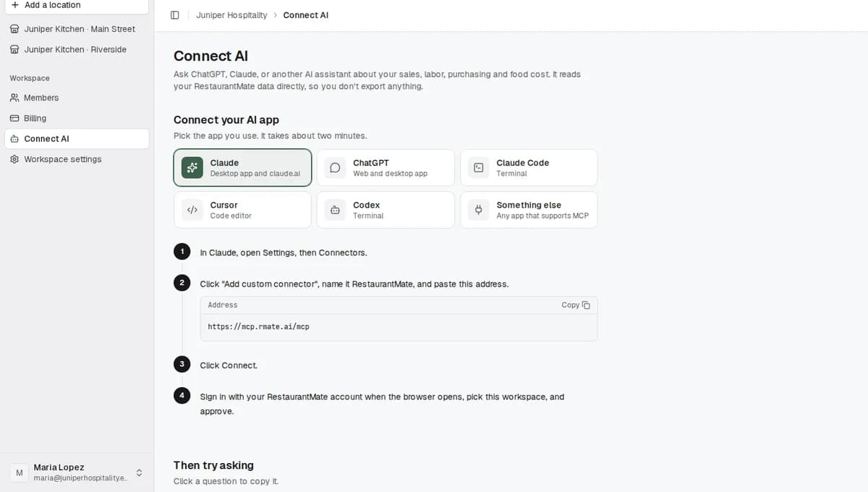The width and height of the screenshot is (868, 492).
Task: Click the Address label in code box
Action: coord(223,305)
